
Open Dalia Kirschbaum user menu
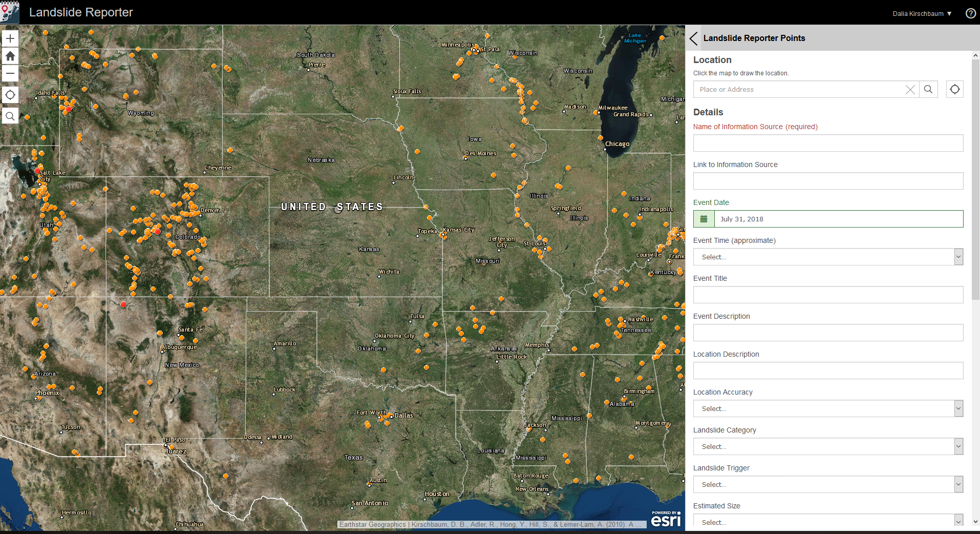[x=922, y=14]
